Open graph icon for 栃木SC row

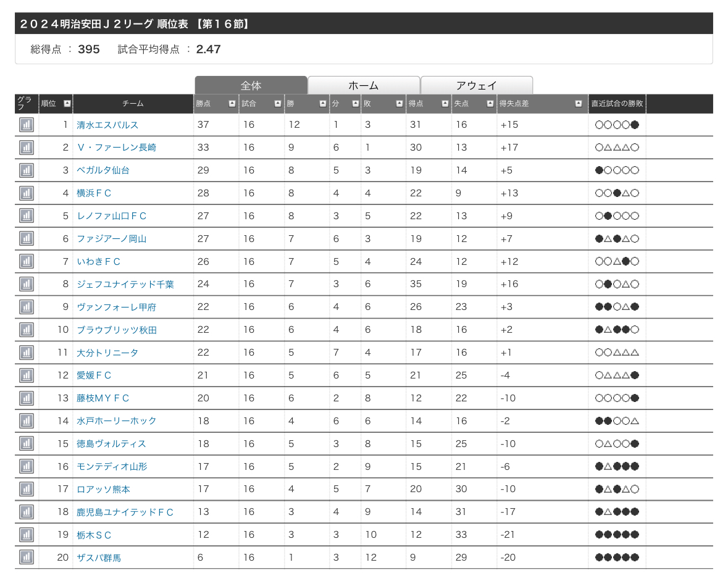click(x=27, y=534)
